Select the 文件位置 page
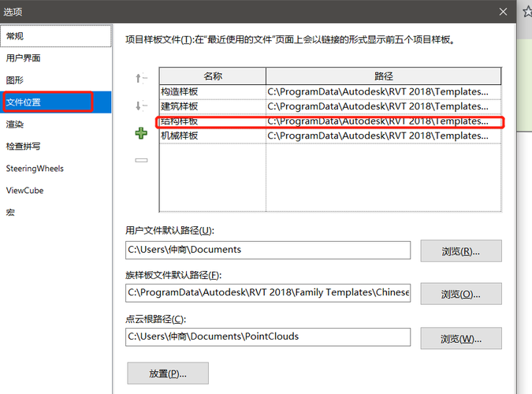This screenshot has width=532, height=394. (x=56, y=102)
